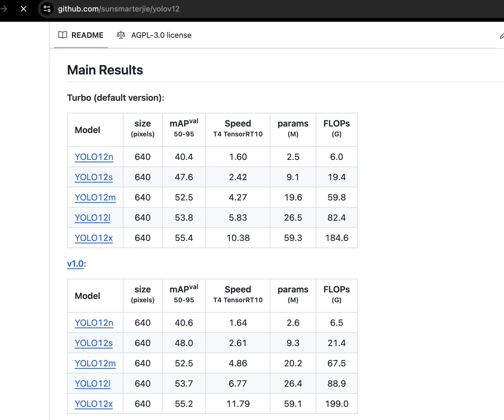Open YOLO12x link in Turbo table
This screenshot has height=420, width=504.
tap(94, 238)
